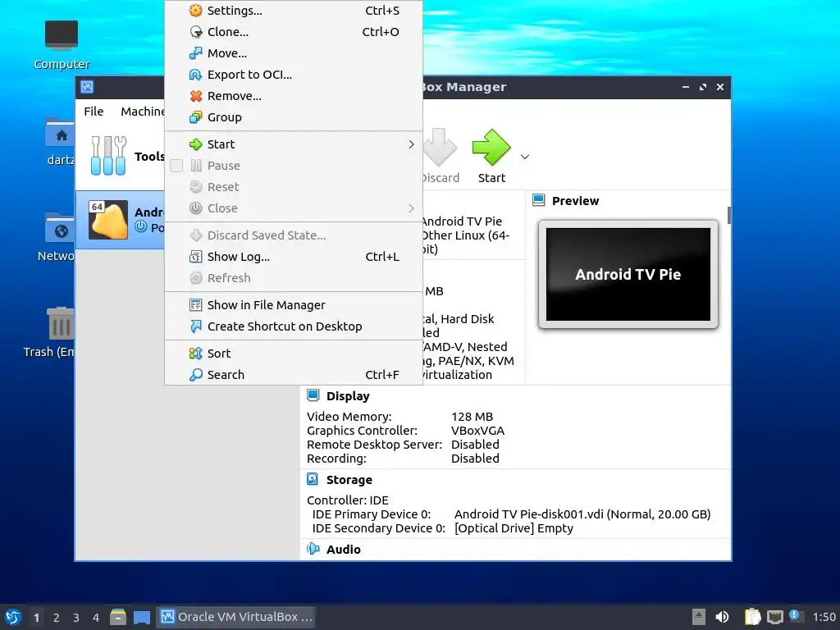Open the File menu
The width and height of the screenshot is (840, 630).
click(94, 112)
